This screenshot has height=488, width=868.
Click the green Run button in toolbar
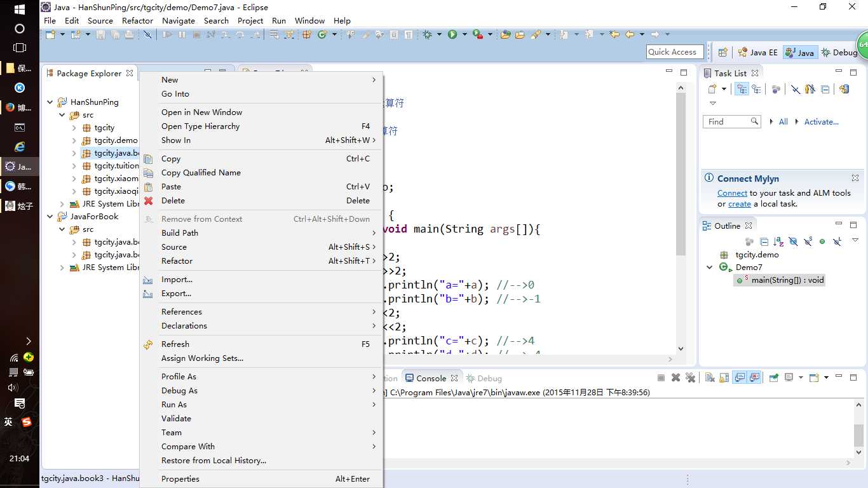[452, 34]
